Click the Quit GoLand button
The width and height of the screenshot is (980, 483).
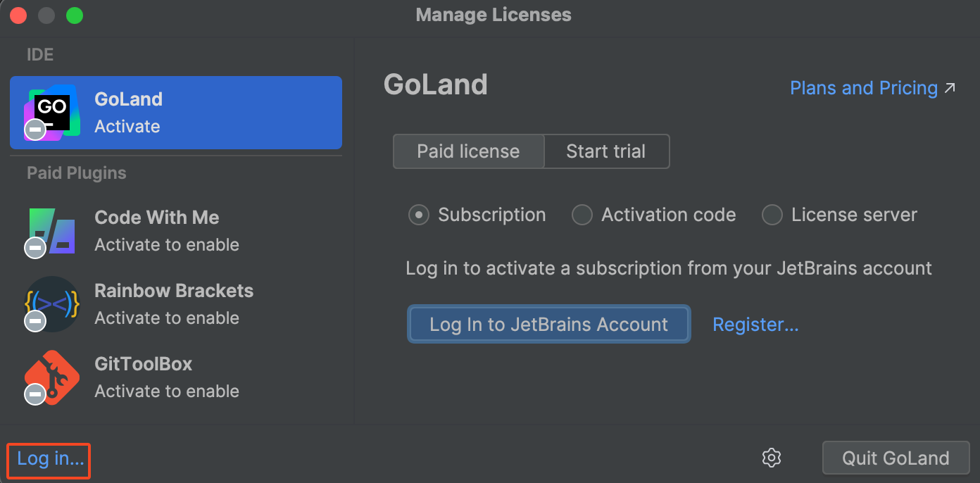pos(896,458)
